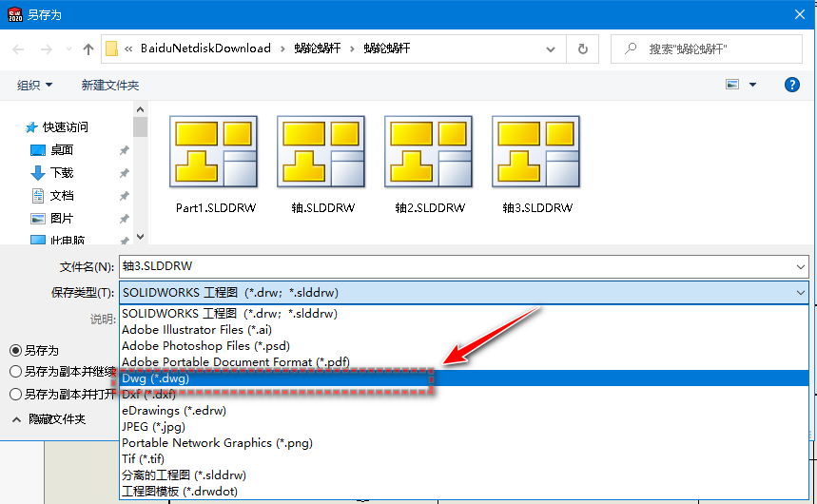Click sidebar scrollbar up arrow
The height and width of the screenshot is (504, 817).
[x=140, y=109]
